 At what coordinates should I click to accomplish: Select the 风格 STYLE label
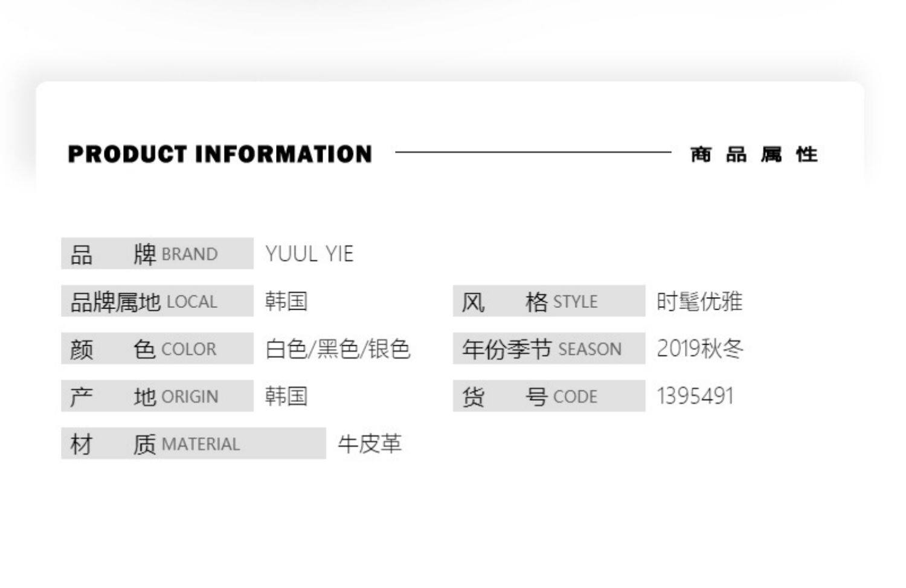[x=548, y=301]
